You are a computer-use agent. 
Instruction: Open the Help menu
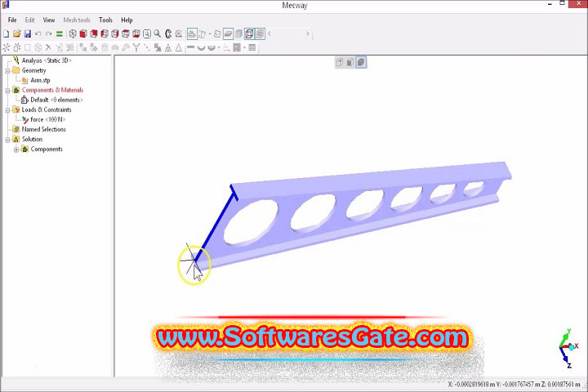tap(127, 20)
